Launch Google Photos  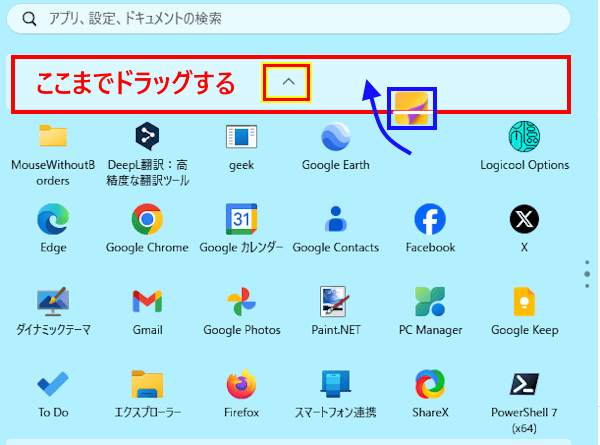tap(241, 302)
